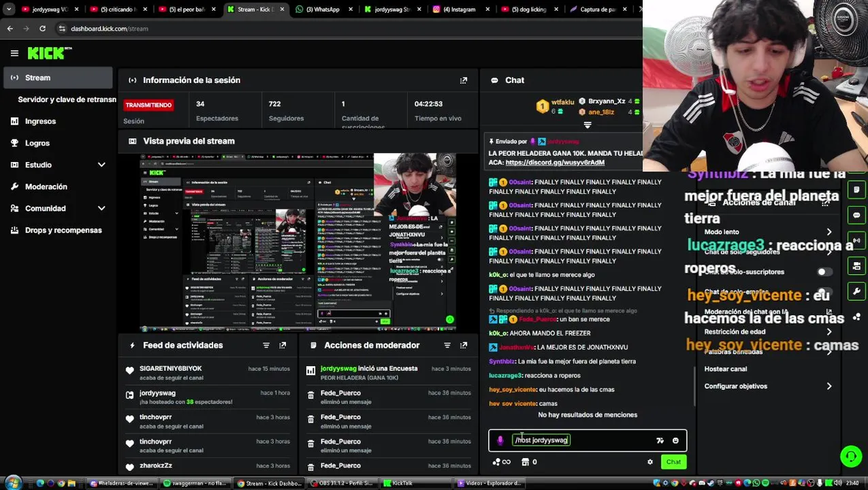Select Stream in the sidebar

pyautogui.click(x=58, y=78)
